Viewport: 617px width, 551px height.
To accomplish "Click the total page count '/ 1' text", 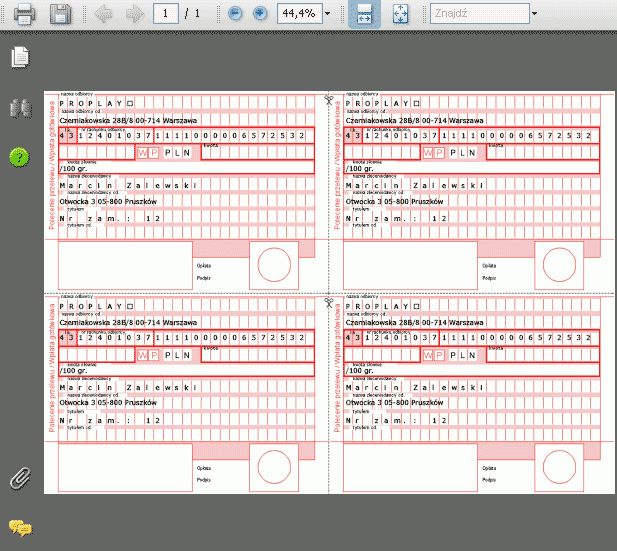I will point(192,14).
